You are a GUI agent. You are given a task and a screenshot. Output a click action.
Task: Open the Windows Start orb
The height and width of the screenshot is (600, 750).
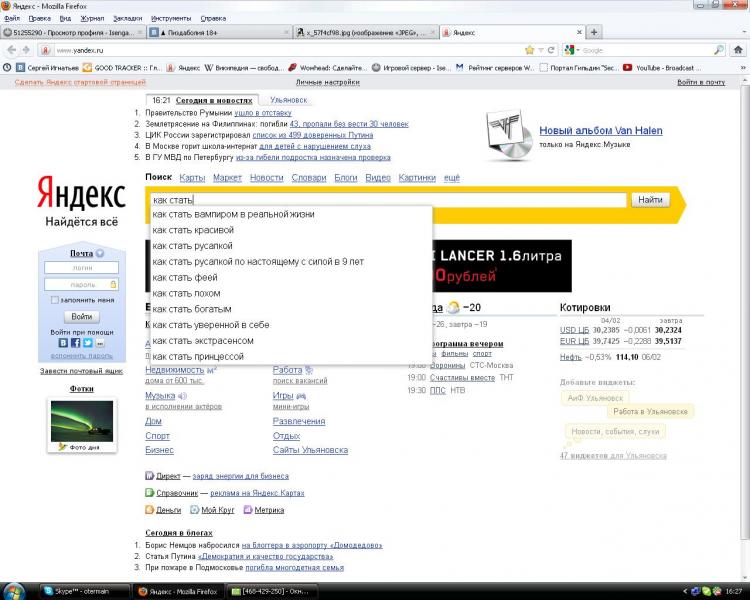click(x=13, y=591)
